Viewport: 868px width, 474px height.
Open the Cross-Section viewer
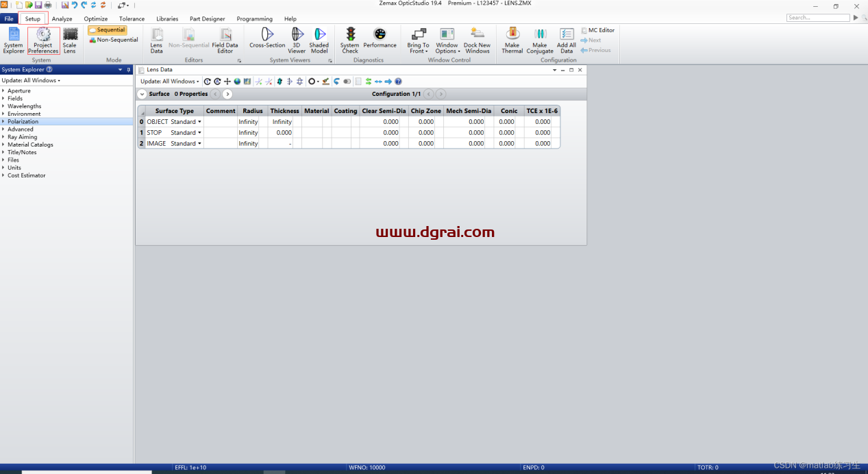click(267, 38)
